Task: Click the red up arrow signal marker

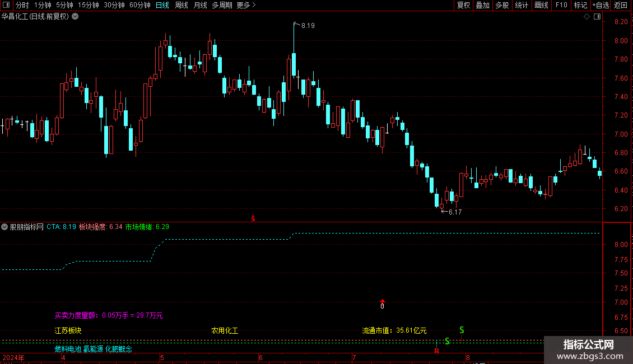Action: (x=382, y=301)
